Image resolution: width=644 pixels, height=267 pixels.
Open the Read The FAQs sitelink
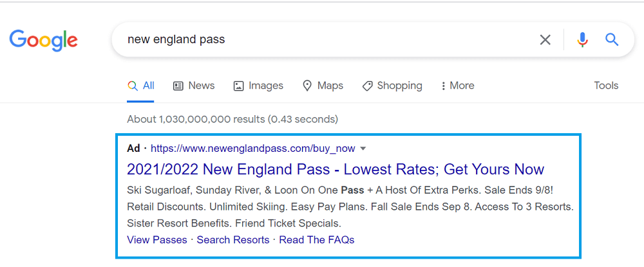coord(317,240)
